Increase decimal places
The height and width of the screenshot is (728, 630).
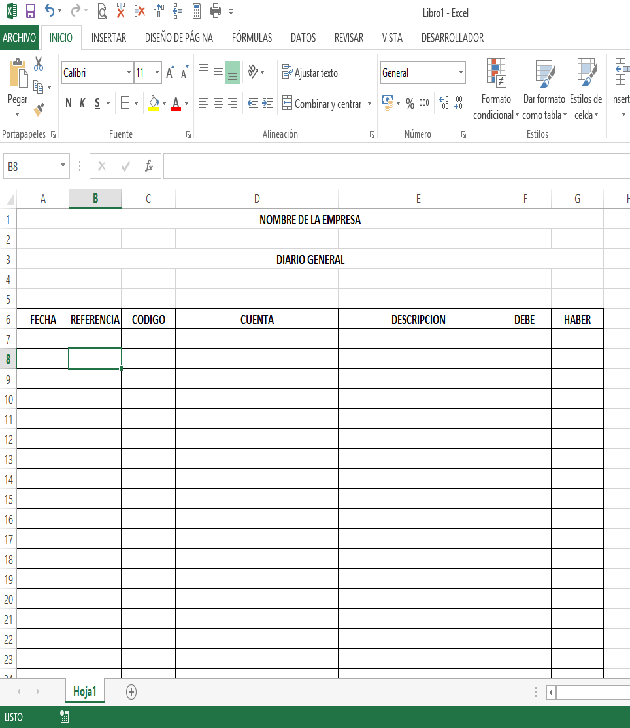pos(444,103)
